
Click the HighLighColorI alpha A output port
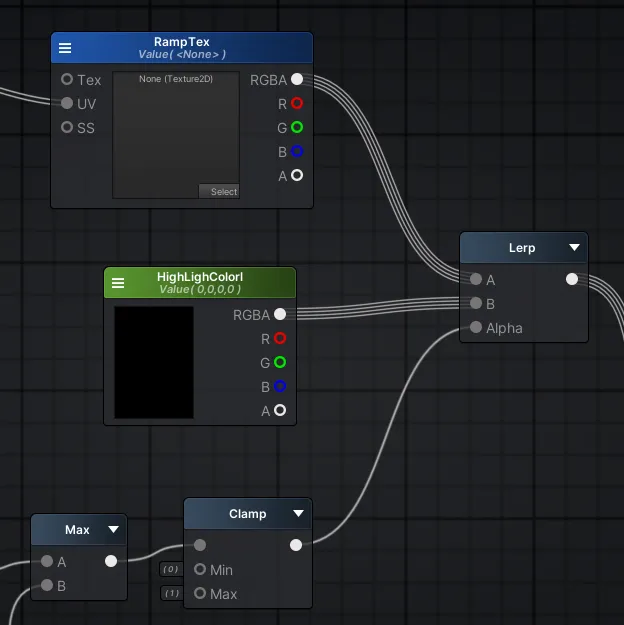tap(280, 410)
